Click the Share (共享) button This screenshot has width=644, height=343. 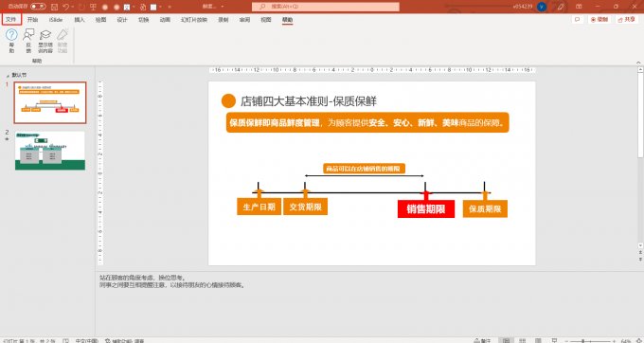pyautogui.click(x=627, y=19)
